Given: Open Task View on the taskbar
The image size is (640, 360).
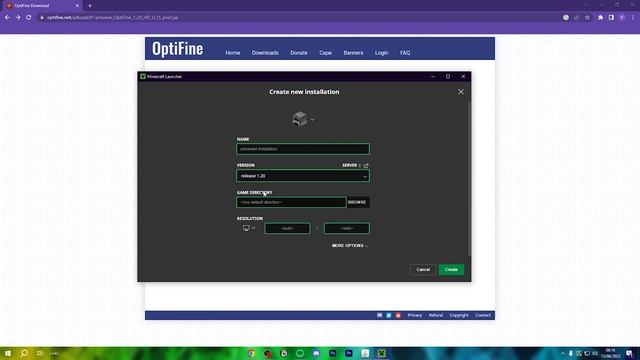Looking at the screenshot, I should (x=40, y=353).
